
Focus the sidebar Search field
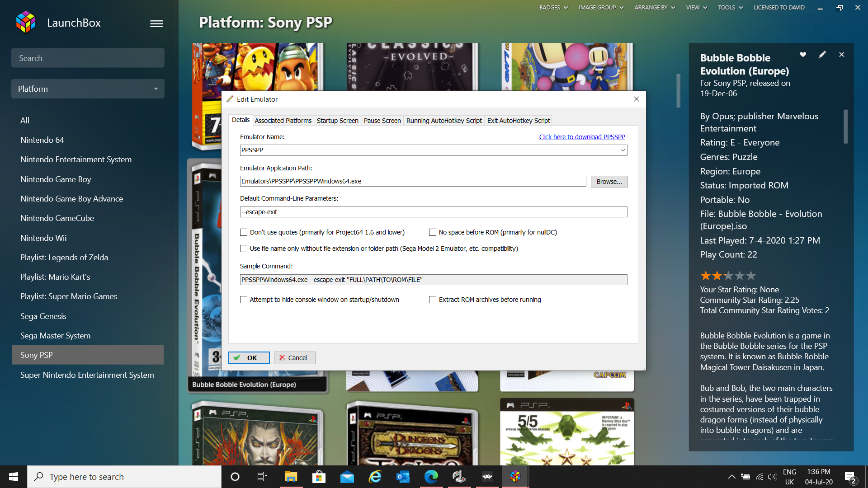(x=88, y=58)
